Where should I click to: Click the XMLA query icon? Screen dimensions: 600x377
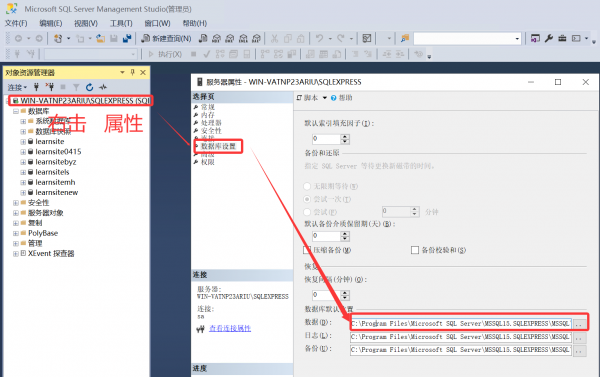(243, 38)
